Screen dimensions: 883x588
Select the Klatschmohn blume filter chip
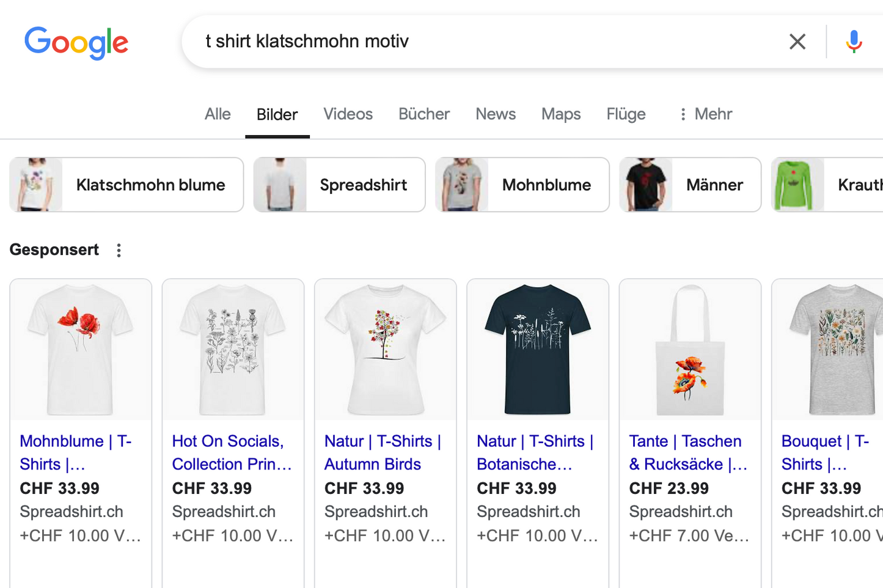point(126,185)
